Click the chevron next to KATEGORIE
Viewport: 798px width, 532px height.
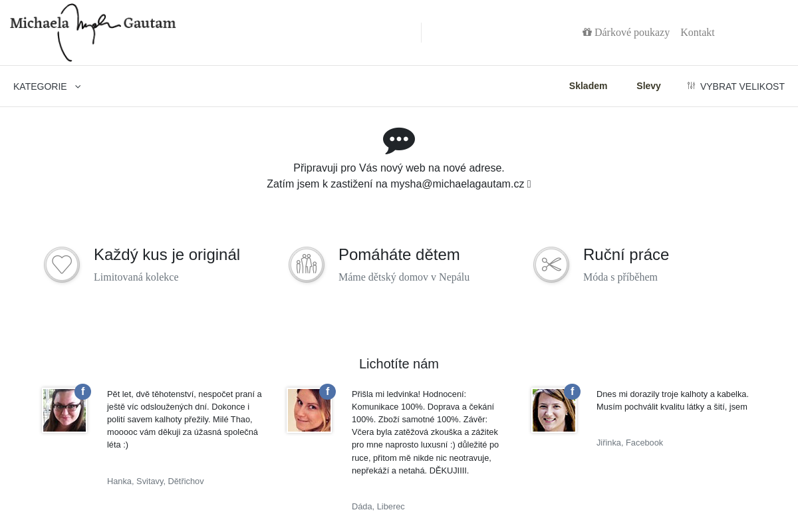click(78, 86)
